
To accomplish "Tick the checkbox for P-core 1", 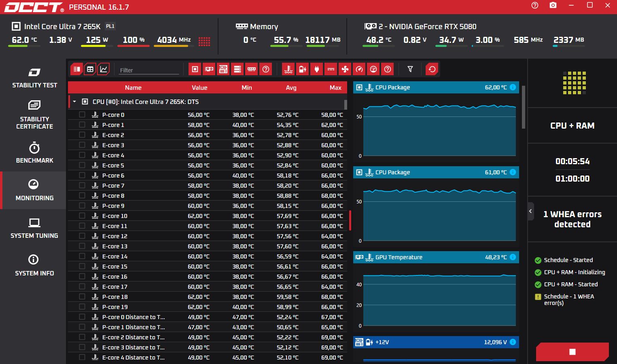I will [x=82, y=125].
